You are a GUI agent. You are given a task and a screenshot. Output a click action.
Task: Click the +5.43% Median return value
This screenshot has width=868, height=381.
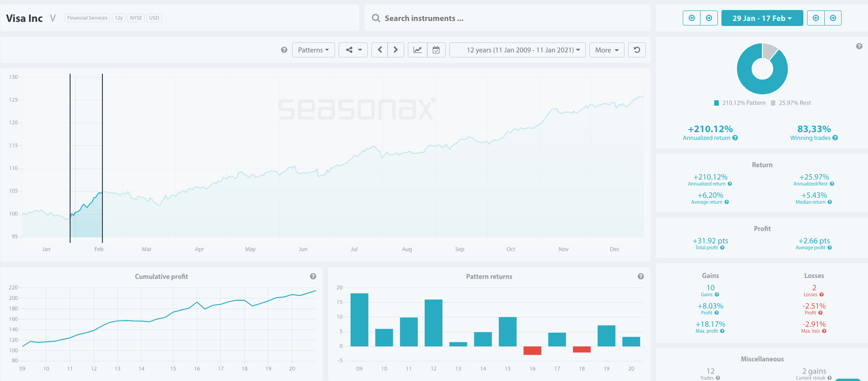(814, 195)
